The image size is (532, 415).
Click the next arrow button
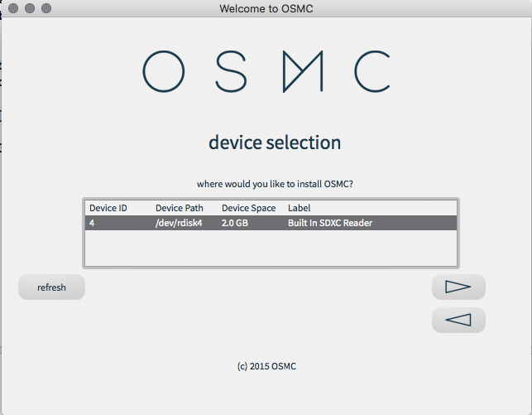tap(458, 287)
